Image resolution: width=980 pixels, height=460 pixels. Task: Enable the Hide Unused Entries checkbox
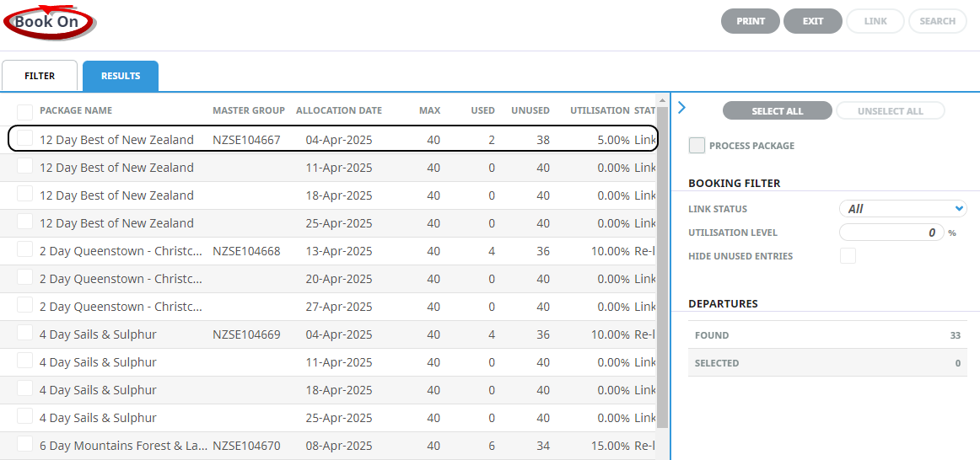(x=848, y=256)
